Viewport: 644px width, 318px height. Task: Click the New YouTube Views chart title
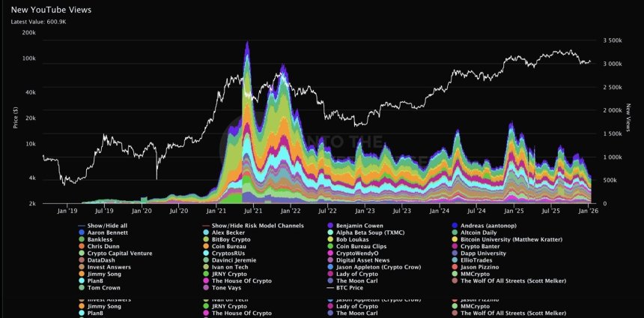click(x=52, y=10)
